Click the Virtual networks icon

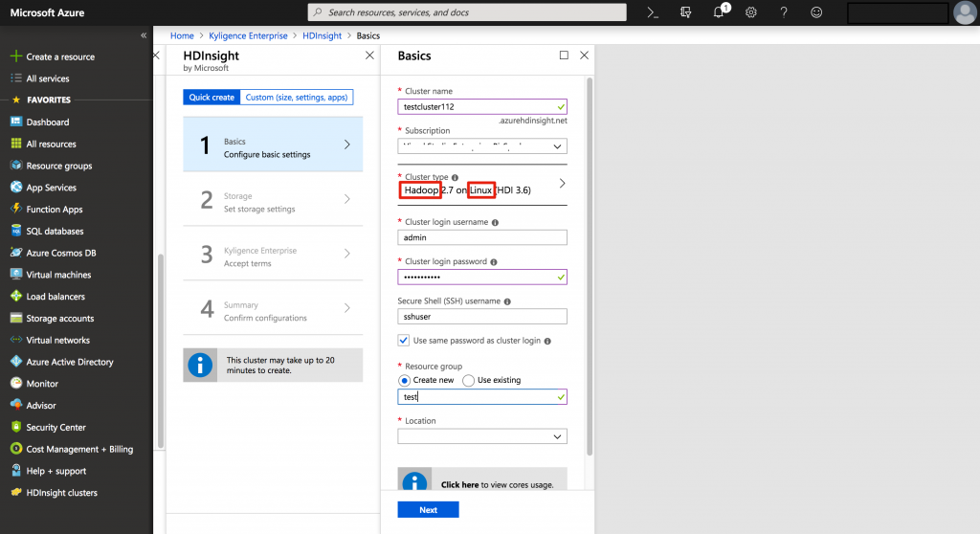pyautogui.click(x=16, y=340)
